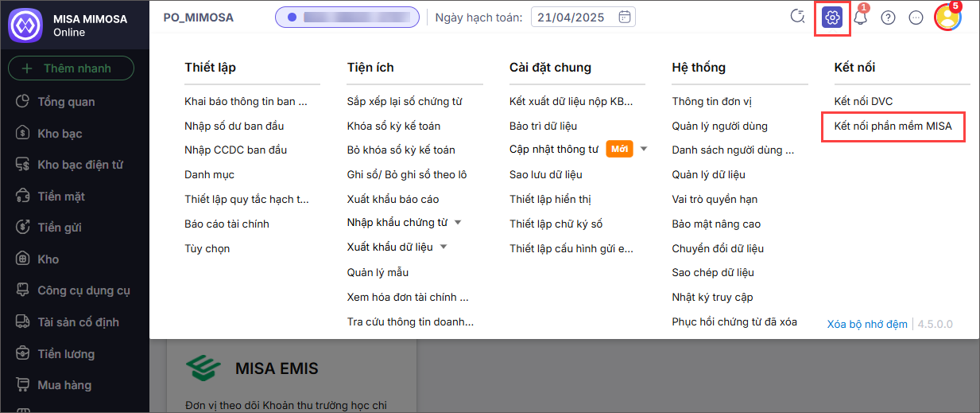Click the Xóa bộ nhớ đệm link
The height and width of the screenshot is (413, 980).
(x=867, y=324)
